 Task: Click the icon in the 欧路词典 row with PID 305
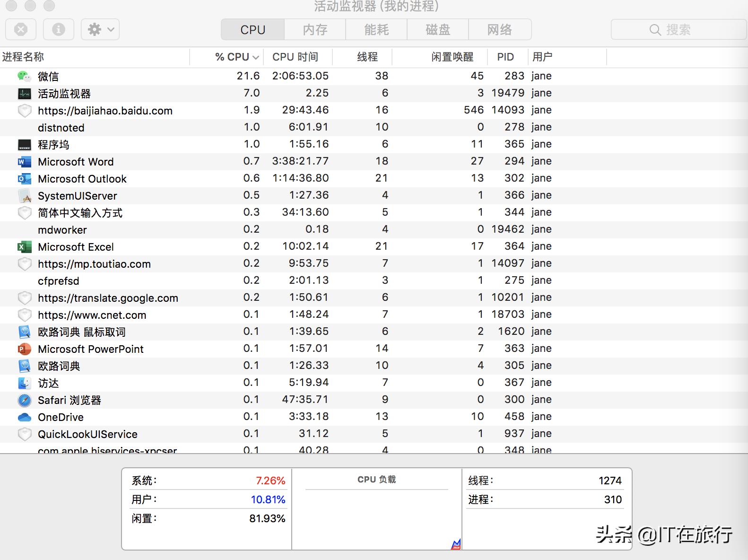point(24,366)
